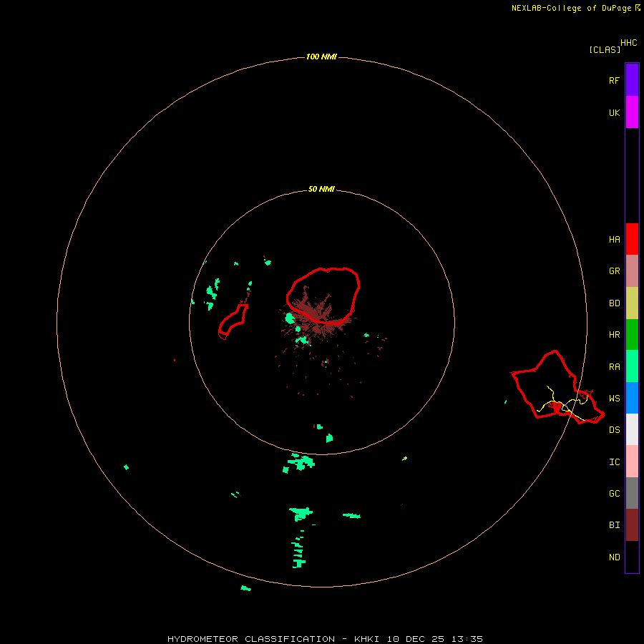Click the "50 NMI" range ring label
The image size is (644, 644).
tap(321, 189)
